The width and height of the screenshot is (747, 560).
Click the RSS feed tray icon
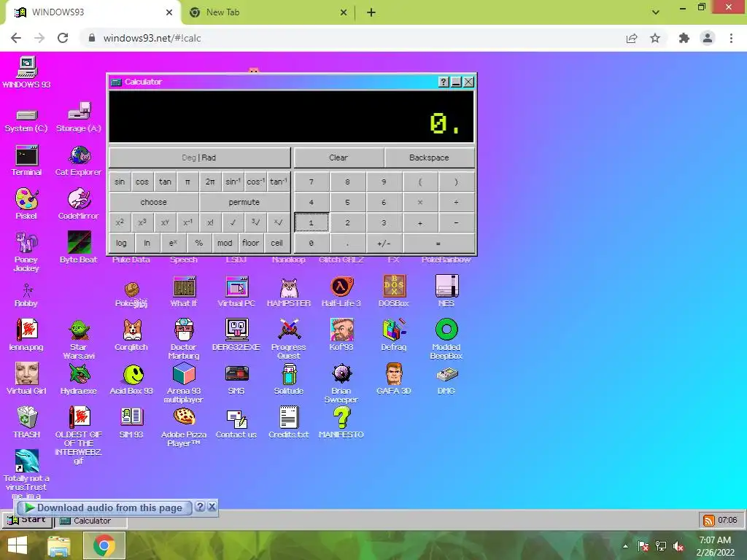click(709, 521)
